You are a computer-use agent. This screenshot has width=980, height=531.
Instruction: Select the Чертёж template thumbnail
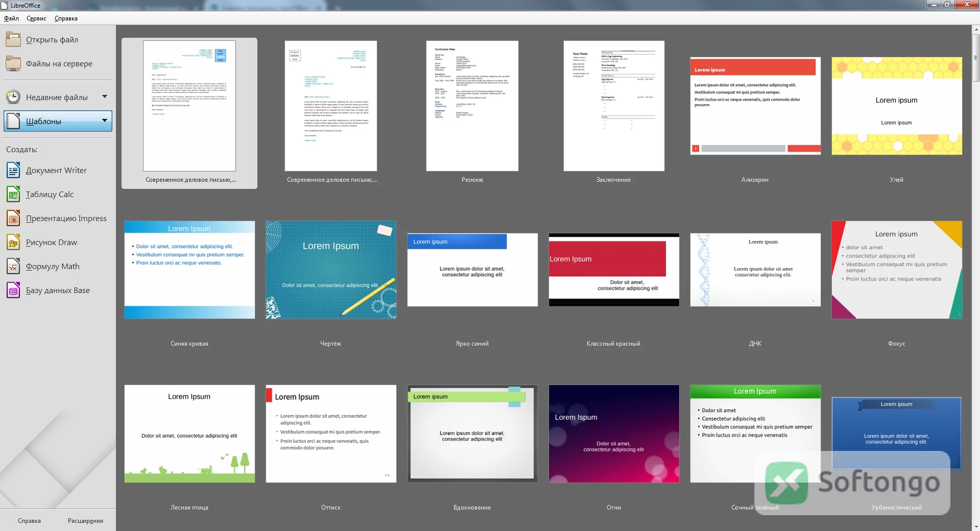[x=331, y=270]
